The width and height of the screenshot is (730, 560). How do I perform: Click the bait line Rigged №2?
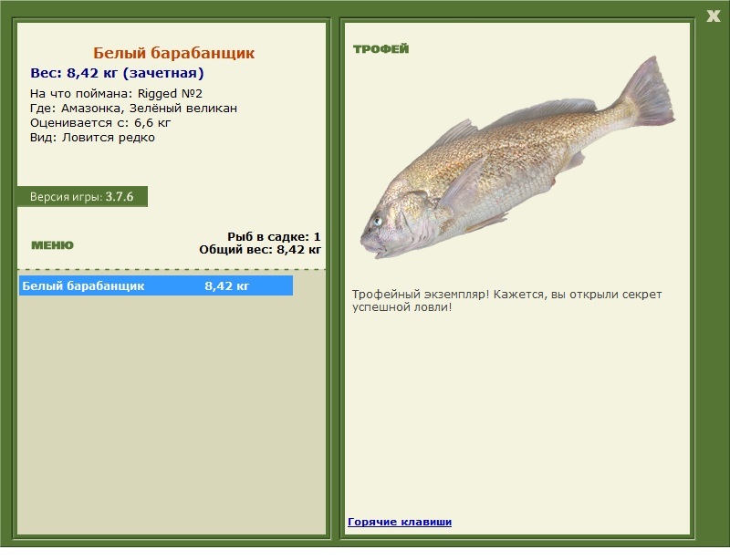116,94
